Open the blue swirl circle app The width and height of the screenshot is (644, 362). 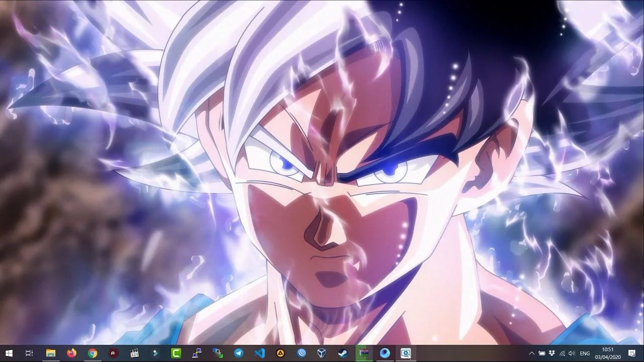pyautogui.click(x=301, y=353)
